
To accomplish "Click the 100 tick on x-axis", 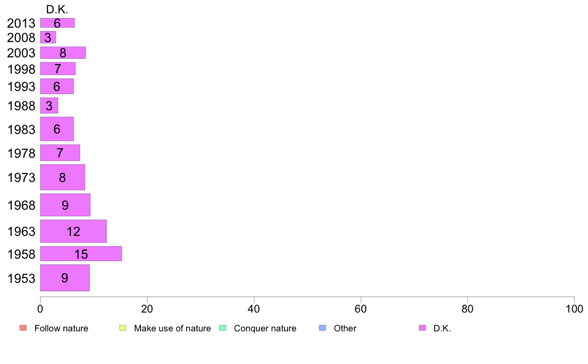I will [x=574, y=309].
